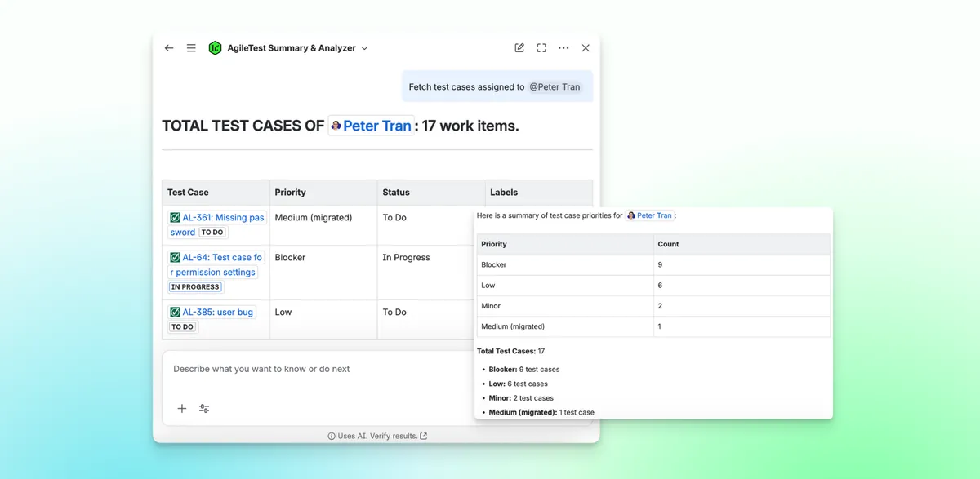
Task: Click the plus attach icon
Action: 182,409
